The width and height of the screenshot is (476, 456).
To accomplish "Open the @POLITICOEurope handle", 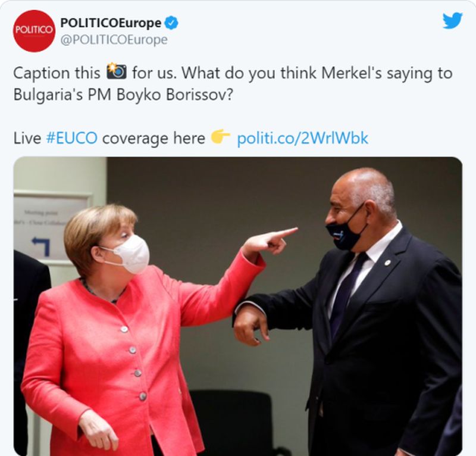I will pos(114,40).
